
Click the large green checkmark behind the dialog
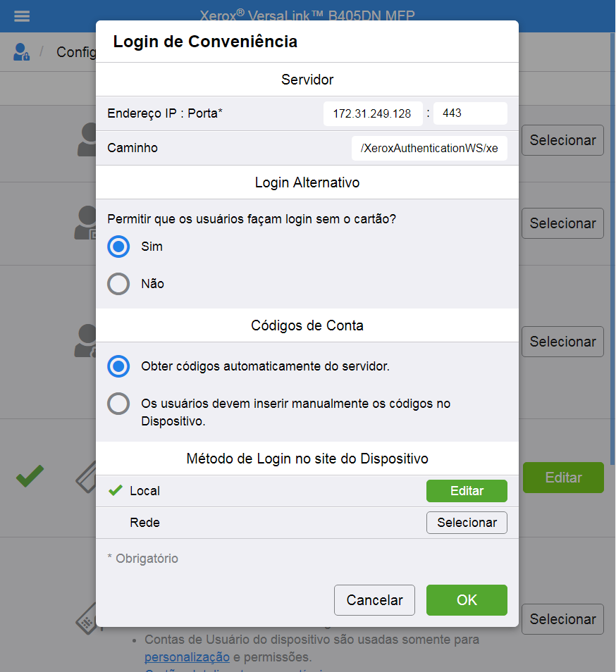(x=30, y=477)
